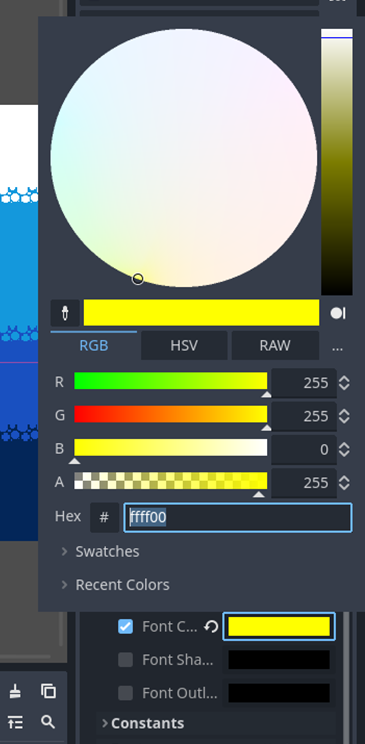This screenshot has height=744, width=365.
Task: Pick a color in the circular color wheel
Action: pyautogui.click(x=184, y=158)
